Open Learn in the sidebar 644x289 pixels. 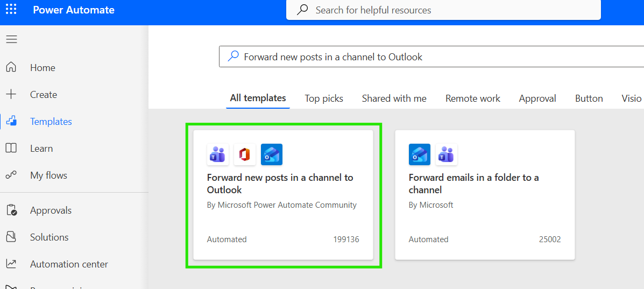tap(41, 149)
